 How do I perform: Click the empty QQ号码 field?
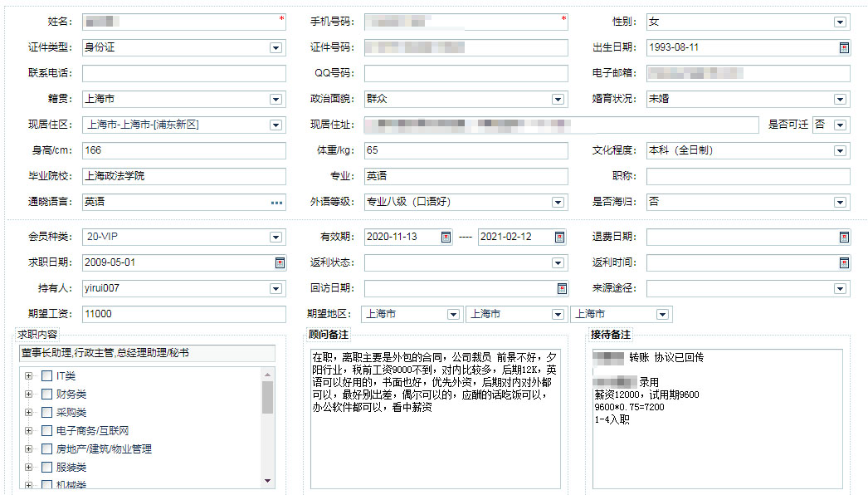click(466, 73)
